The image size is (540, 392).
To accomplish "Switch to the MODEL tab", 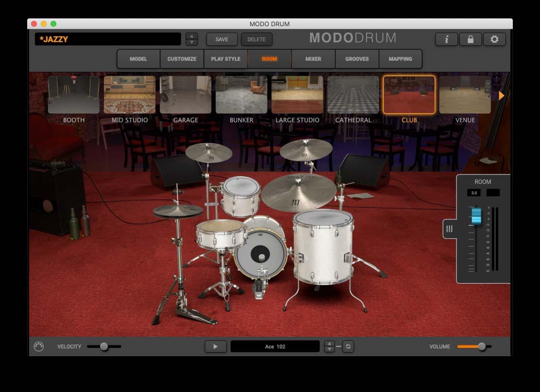I will click(138, 59).
